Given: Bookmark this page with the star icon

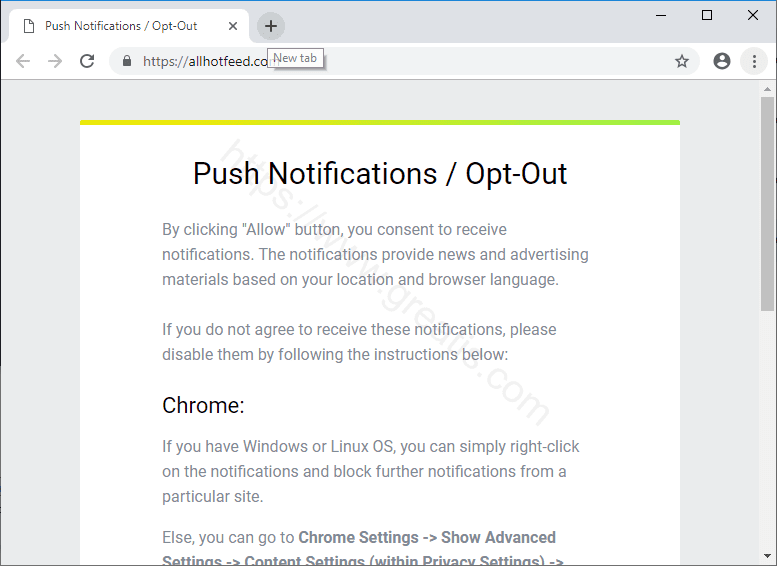Looking at the screenshot, I should click(682, 61).
